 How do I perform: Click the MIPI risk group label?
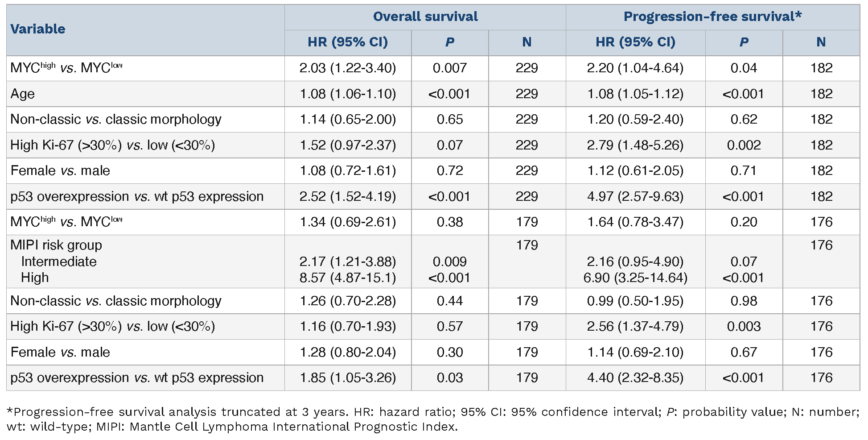point(56,245)
